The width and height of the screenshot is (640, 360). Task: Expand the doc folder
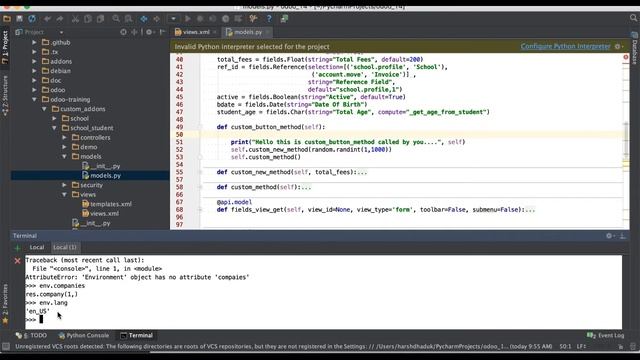pos(34,80)
